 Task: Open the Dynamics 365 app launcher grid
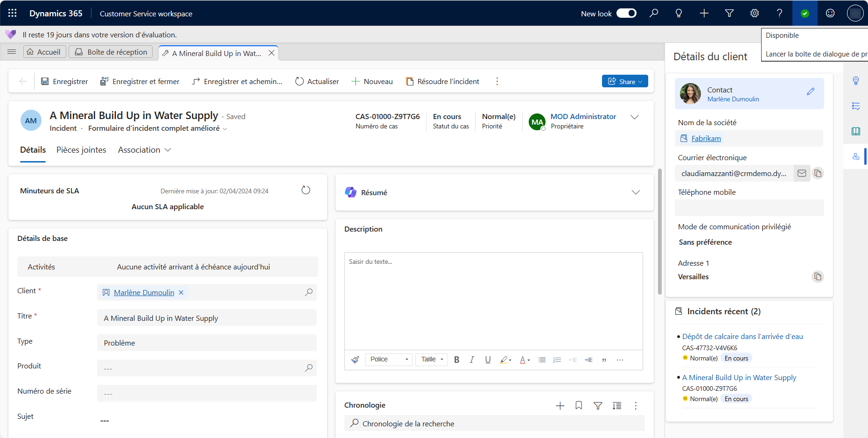(13, 13)
